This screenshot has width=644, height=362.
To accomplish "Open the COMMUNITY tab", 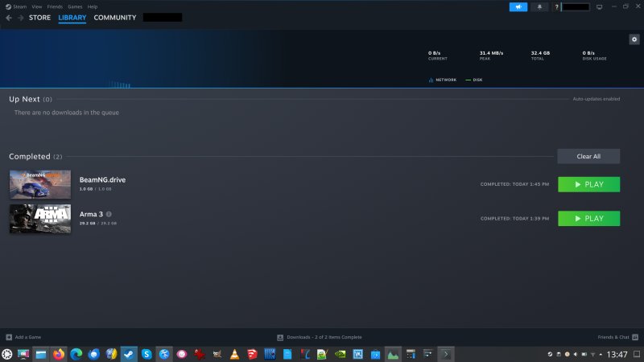I will 114,18.
